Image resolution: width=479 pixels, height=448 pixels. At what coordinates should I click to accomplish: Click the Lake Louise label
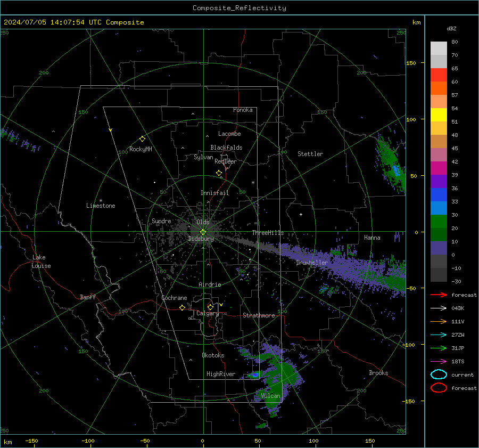(x=41, y=262)
